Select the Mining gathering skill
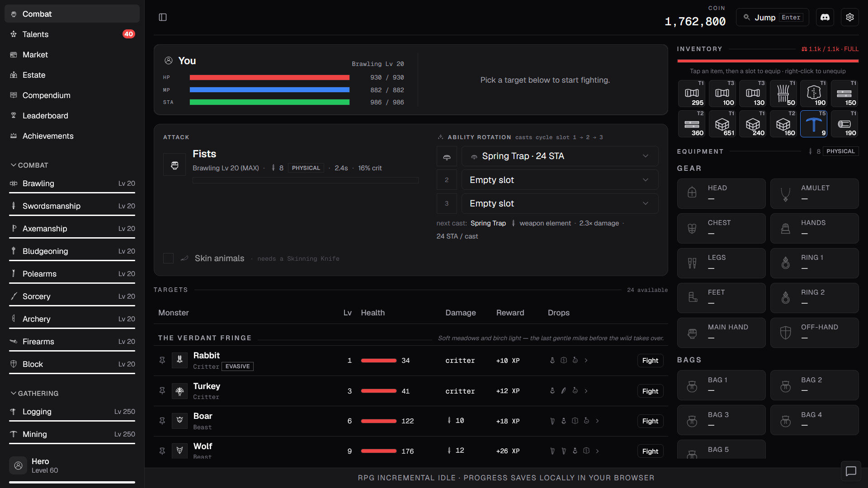 (x=72, y=434)
